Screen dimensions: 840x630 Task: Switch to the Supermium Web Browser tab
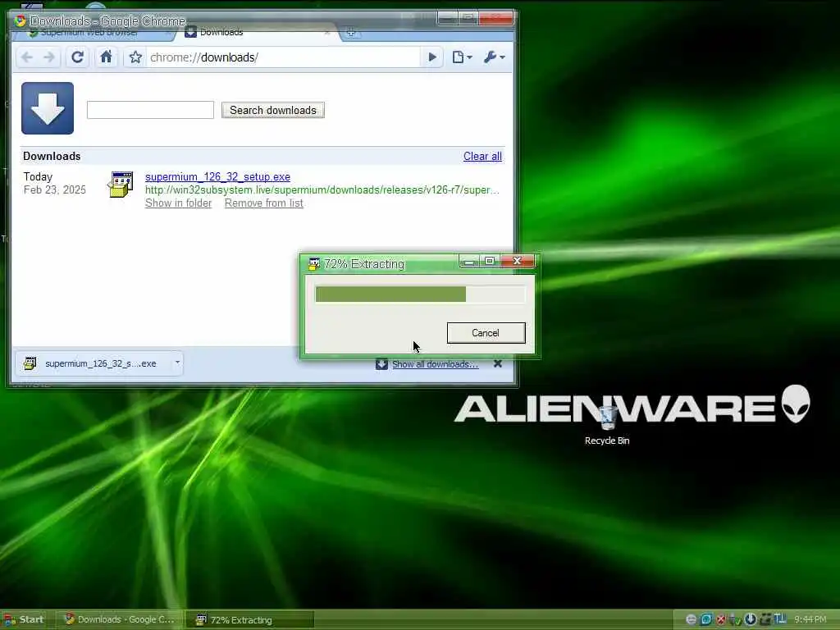coord(95,33)
